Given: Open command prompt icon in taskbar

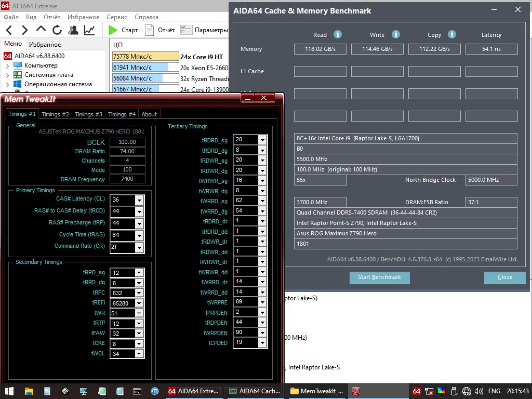Looking at the screenshot, I should point(137,391).
